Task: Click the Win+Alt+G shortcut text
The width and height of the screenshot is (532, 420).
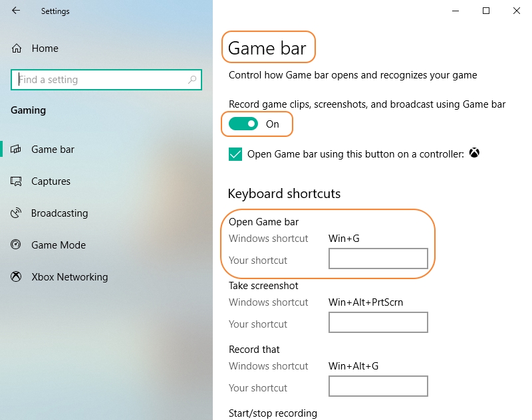Action: (354, 366)
